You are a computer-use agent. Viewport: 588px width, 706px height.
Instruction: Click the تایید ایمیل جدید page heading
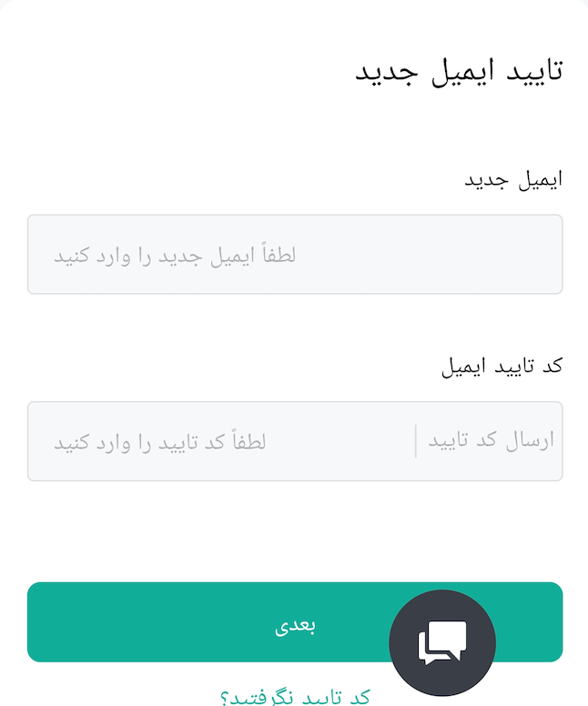[x=459, y=71]
